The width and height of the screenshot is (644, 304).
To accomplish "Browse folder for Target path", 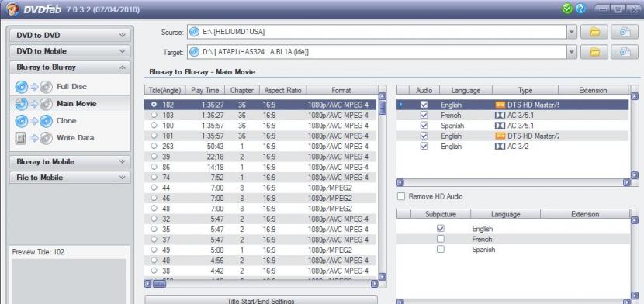I will 594,52.
